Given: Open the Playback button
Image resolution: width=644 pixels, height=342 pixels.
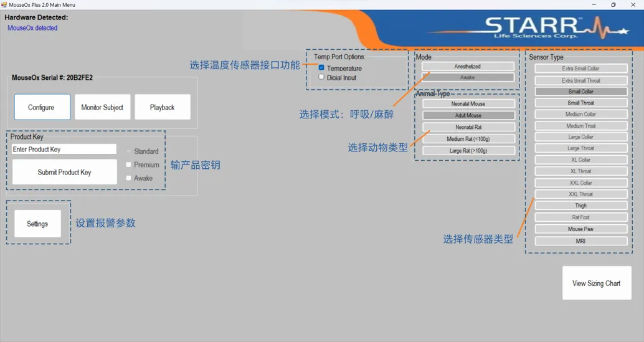Looking at the screenshot, I should [162, 107].
